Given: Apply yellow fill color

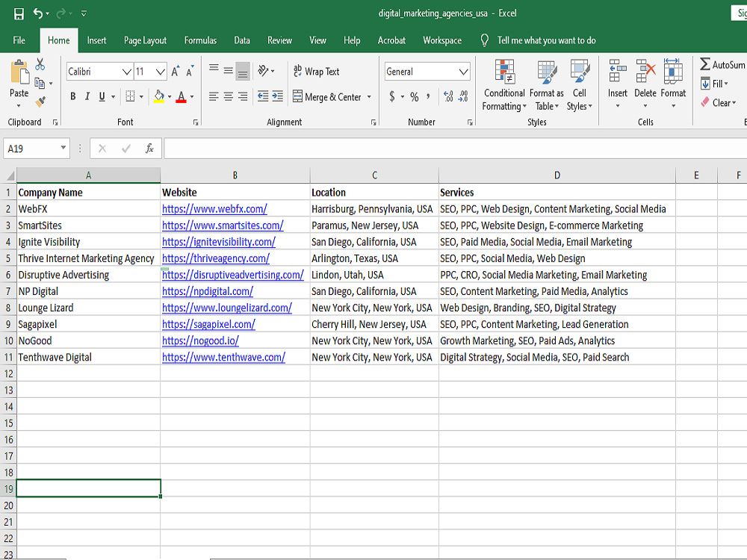Looking at the screenshot, I should pyautogui.click(x=159, y=96).
